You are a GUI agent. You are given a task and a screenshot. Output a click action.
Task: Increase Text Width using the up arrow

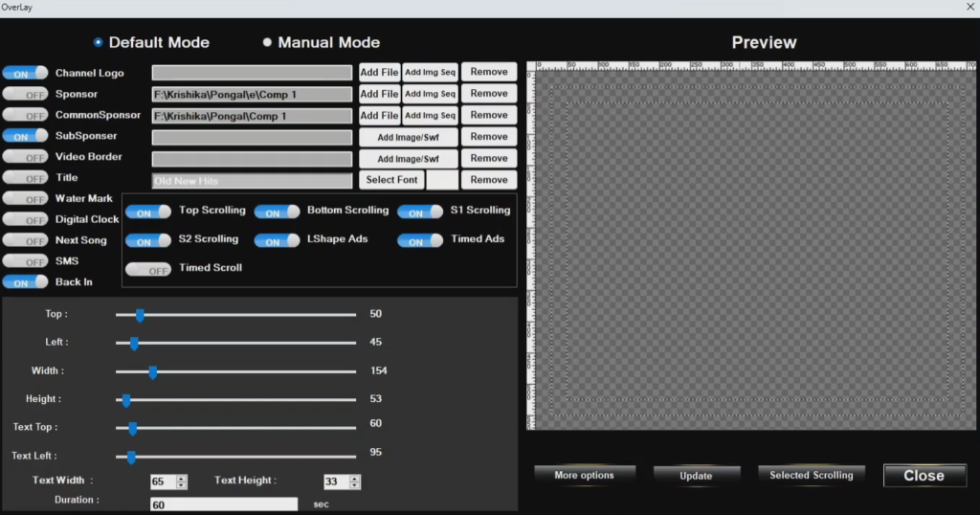click(x=182, y=478)
